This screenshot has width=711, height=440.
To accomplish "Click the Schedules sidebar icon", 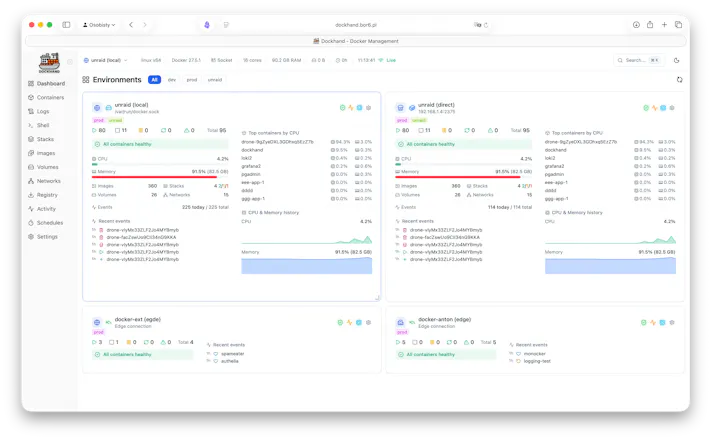I will (31, 223).
